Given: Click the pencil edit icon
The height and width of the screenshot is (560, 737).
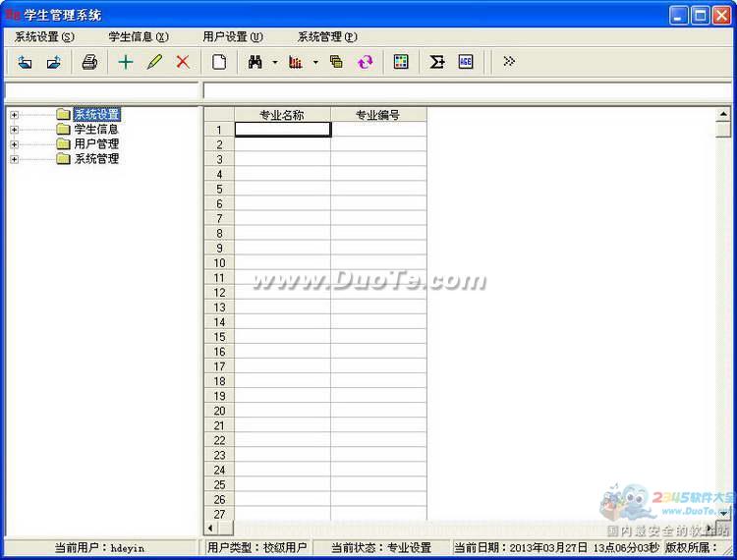Looking at the screenshot, I should (154, 62).
